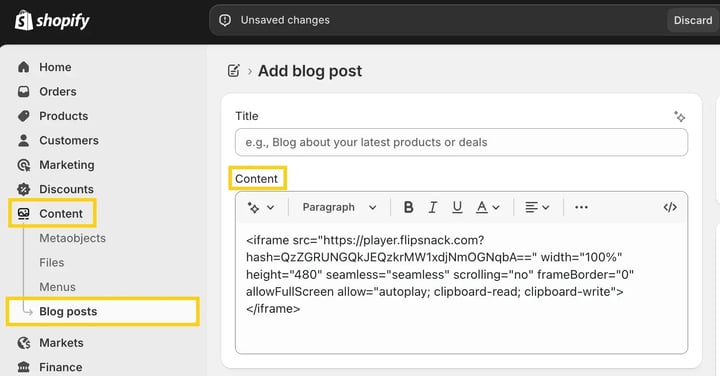Select Content in the sidebar
Screen dimensions: 720x376
[x=61, y=213]
